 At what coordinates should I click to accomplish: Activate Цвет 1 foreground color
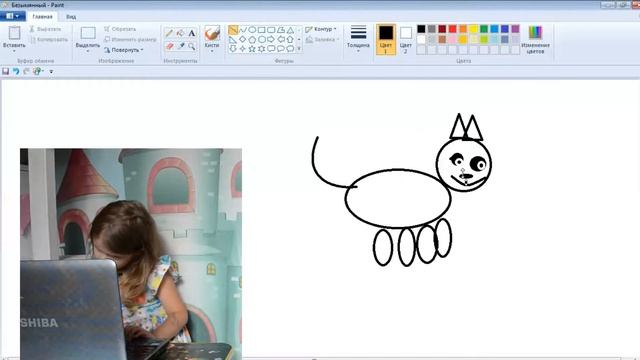[x=386, y=39]
